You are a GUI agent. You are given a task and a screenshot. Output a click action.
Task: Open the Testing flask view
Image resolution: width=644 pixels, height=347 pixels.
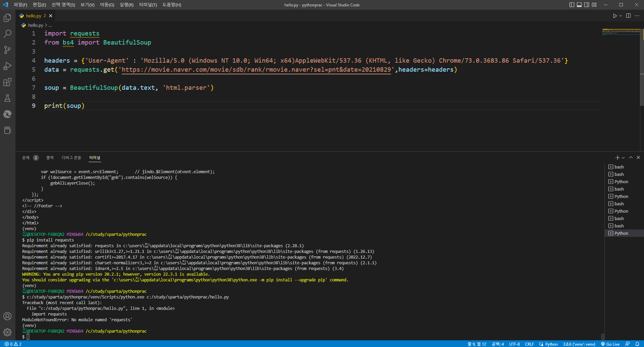[7, 98]
